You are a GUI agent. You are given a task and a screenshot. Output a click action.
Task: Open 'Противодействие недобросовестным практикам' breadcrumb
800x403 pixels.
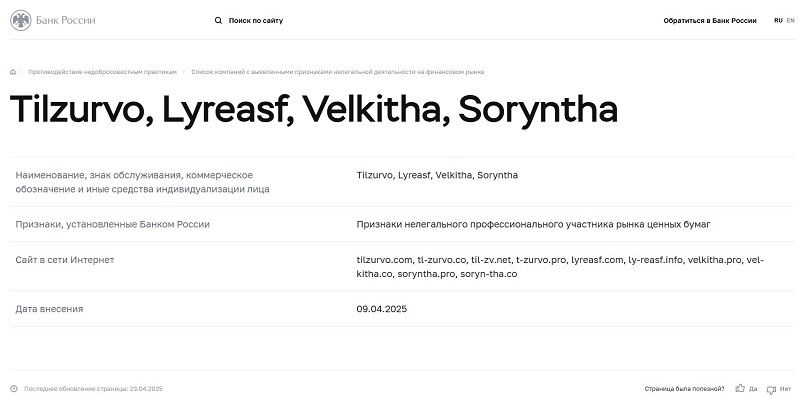point(103,72)
